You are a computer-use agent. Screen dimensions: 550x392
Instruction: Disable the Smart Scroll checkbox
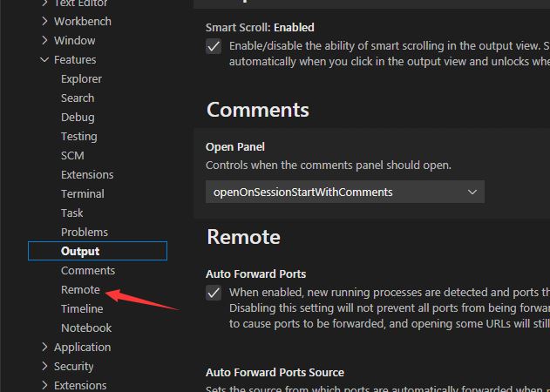point(214,46)
